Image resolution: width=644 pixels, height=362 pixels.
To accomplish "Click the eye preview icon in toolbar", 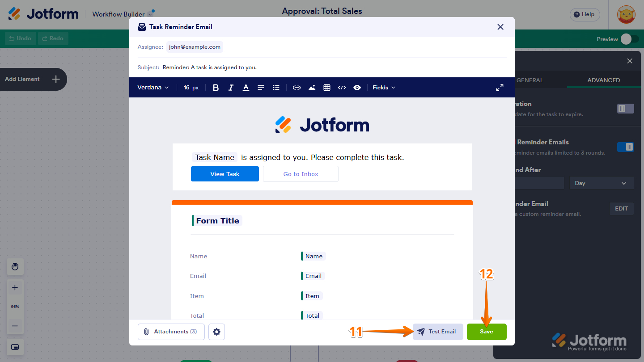I will 357,88.
